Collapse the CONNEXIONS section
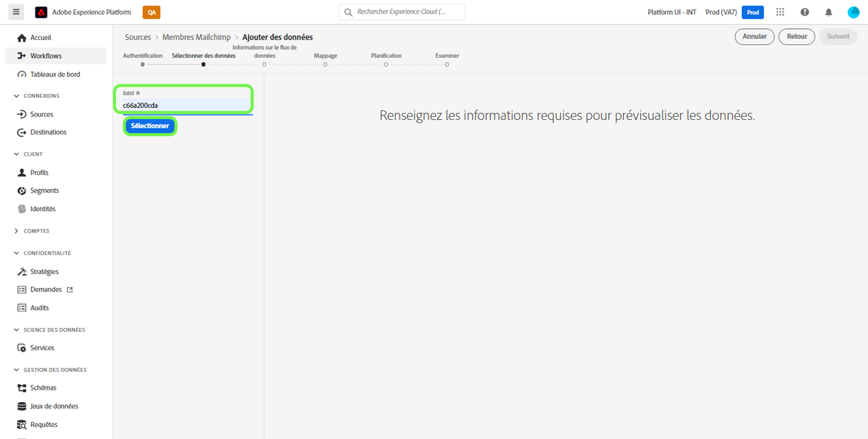 (16, 96)
